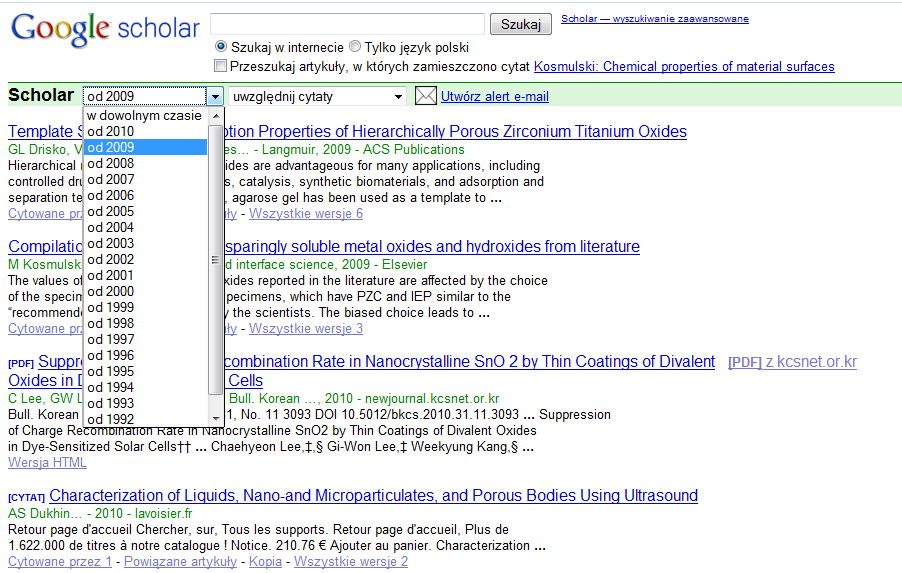
Task: Click the date list scrollbar down arrow
Action: pos(216,418)
